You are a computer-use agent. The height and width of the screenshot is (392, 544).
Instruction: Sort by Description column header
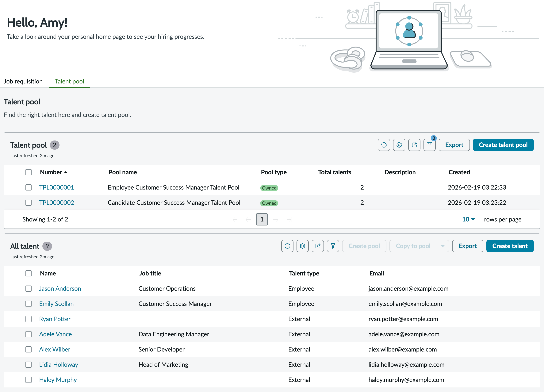point(400,172)
